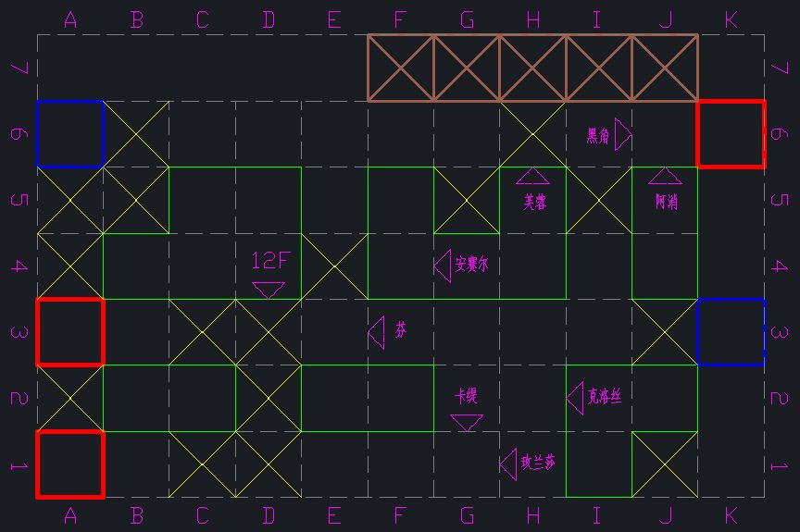Screen dimensions: 800x532
Task: Click the triangle marker beside 黑角
Action: (x=623, y=135)
